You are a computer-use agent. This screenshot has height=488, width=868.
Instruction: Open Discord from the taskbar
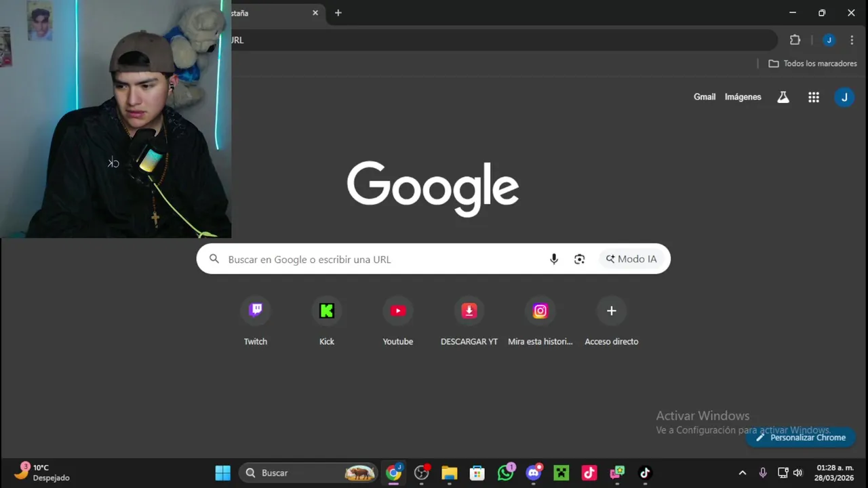coord(534,472)
